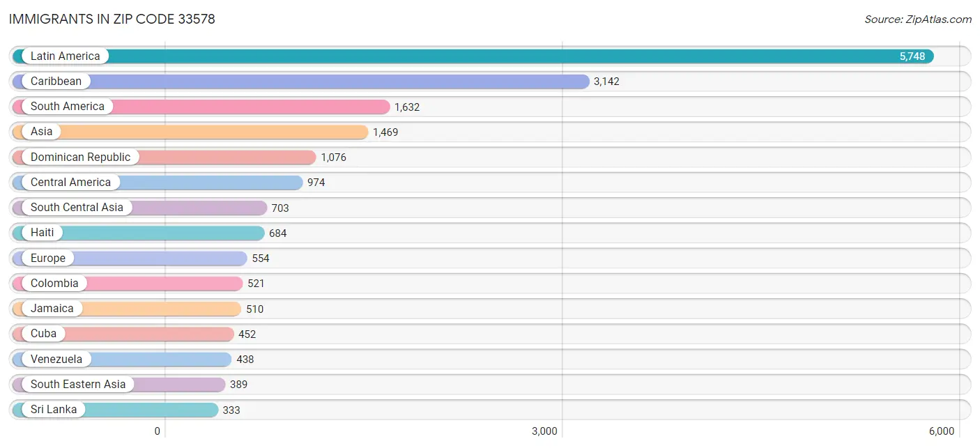Image resolution: width=980 pixels, height=448 pixels.
Task: Select the Colombia label pill
Action: point(56,283)
